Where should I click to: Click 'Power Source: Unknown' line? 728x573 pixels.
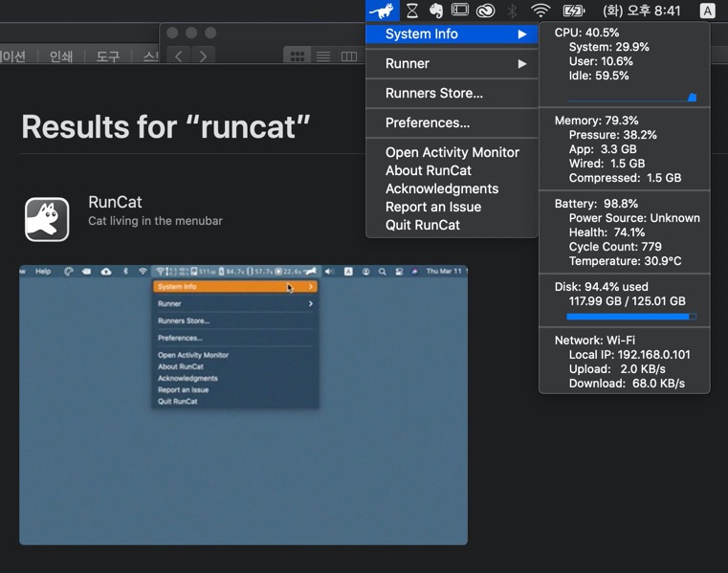[x=634, y=218]
